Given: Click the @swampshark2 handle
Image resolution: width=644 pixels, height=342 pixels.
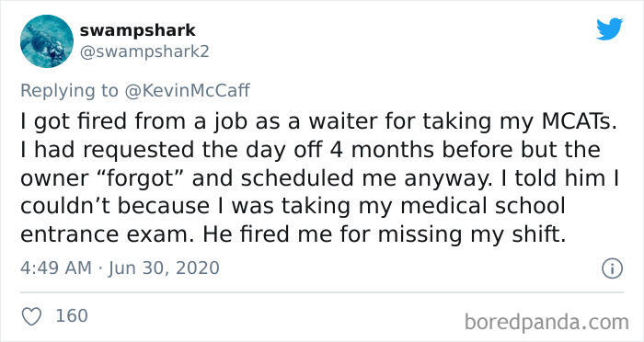Looking at the screenshot, I should 144,52.
